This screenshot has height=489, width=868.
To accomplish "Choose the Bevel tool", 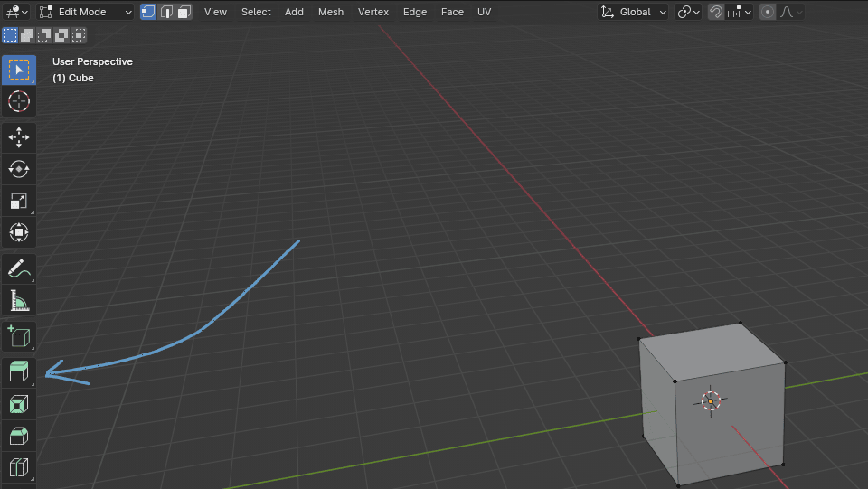I will point(19,436).
